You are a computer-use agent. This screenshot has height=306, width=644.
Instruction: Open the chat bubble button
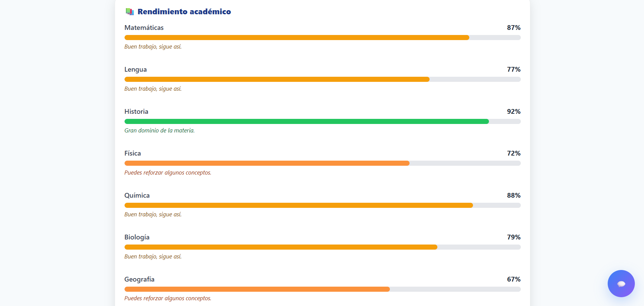point(621,284)
